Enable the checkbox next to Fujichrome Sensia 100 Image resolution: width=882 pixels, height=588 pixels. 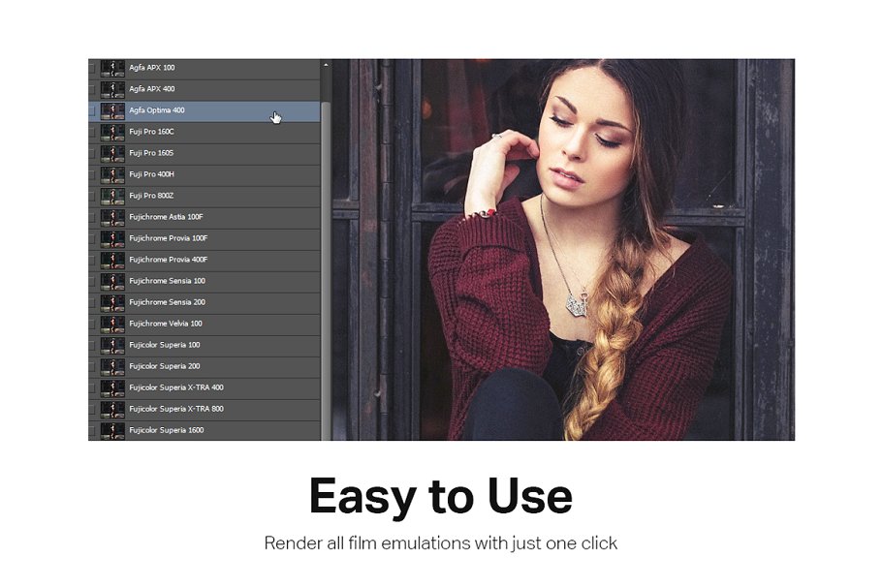point(93,281)
